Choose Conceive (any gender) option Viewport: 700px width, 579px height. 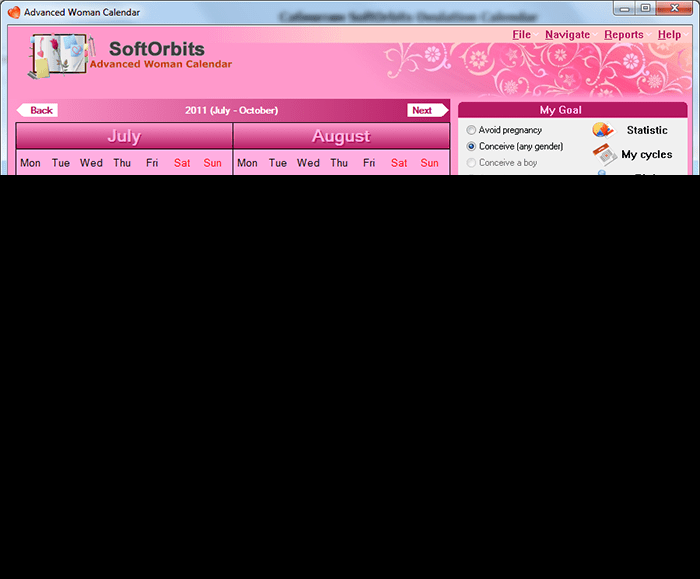(471, 146)
